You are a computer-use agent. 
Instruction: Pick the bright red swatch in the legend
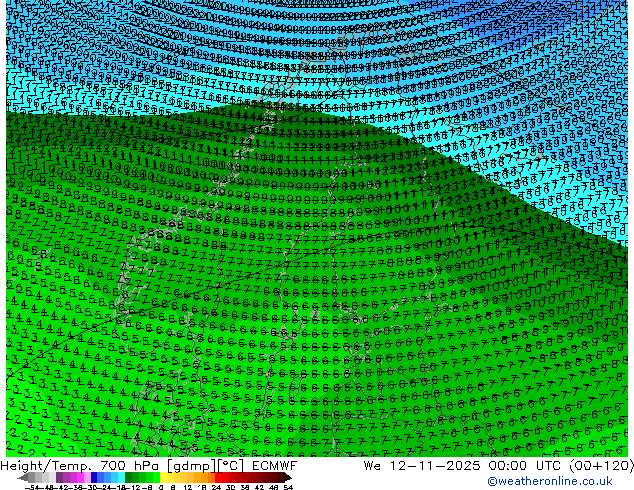(218, 477)
